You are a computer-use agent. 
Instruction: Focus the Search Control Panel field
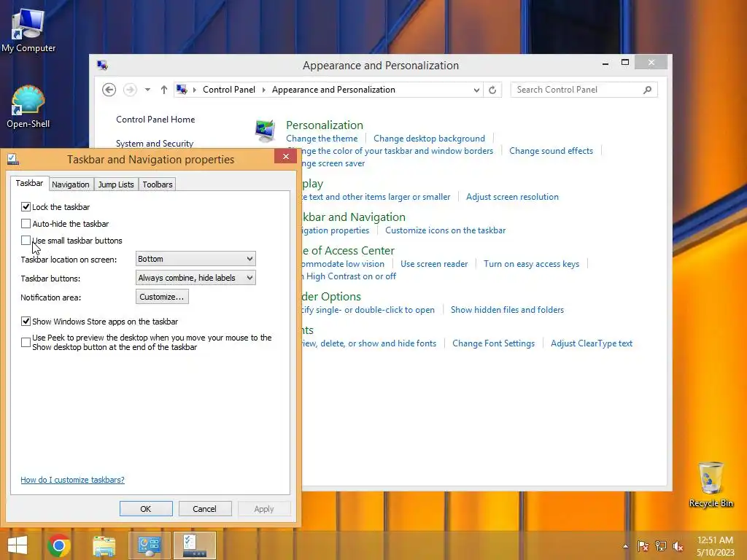pos(584,90)
